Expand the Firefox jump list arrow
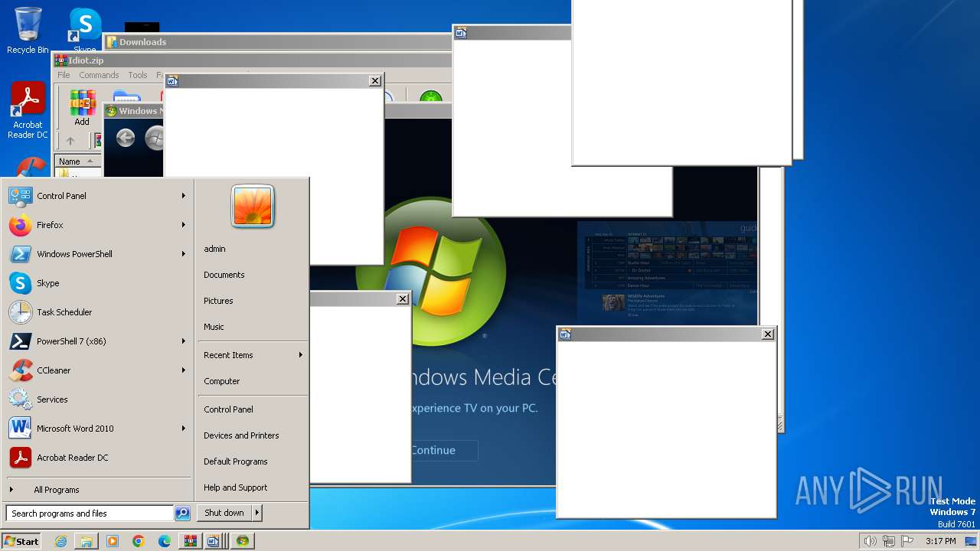The width and height of the screenshot is (980, 551). [x=184, y=225]
